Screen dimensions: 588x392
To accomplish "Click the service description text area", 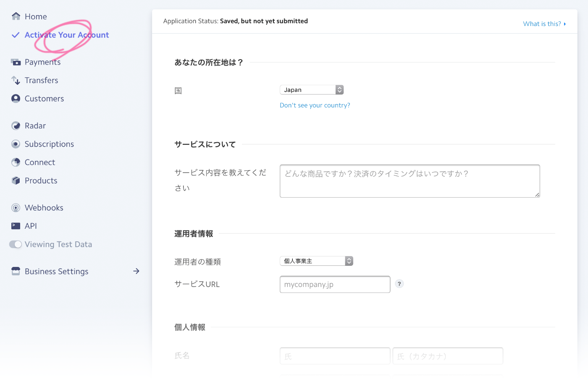I will pyautogui.click(x=410, y=181).
